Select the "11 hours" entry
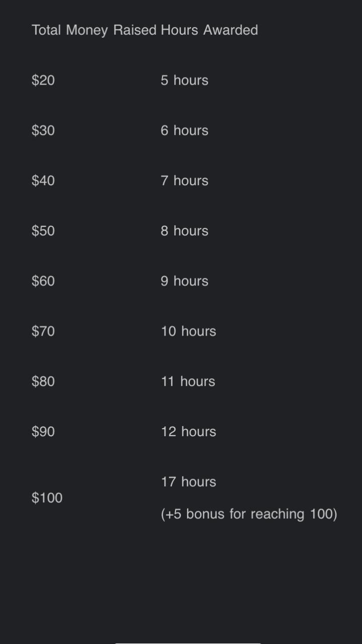Screen dimensions: 362x644 188,381
